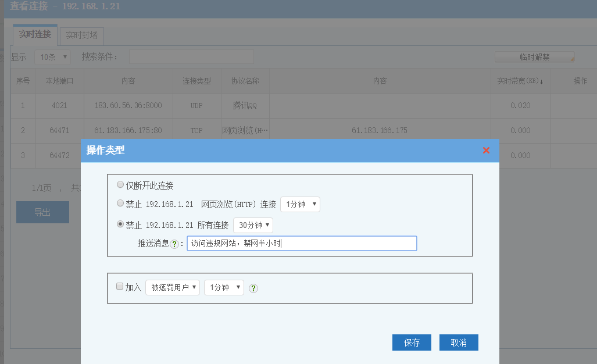Screen dimensions: 597x364
Task: Open 30分钟 all-connections duration dropdown
Action: point(253,225)
